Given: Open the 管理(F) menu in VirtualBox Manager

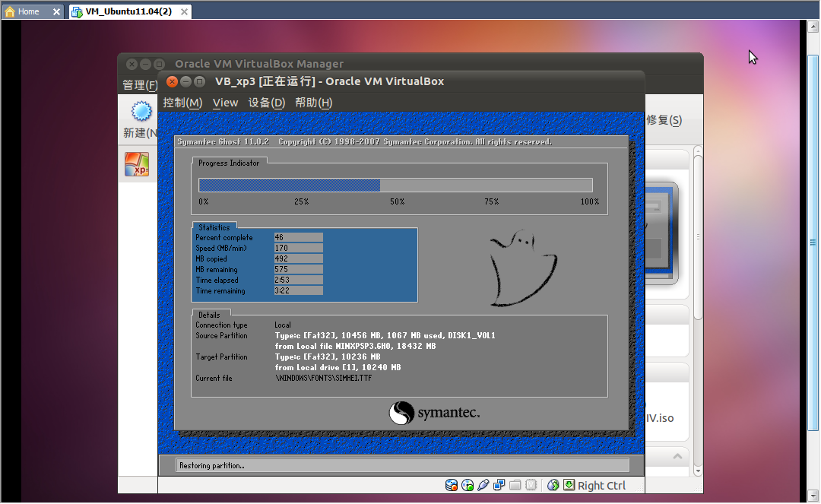Looking at the screenshot, I should pos(140,85).
